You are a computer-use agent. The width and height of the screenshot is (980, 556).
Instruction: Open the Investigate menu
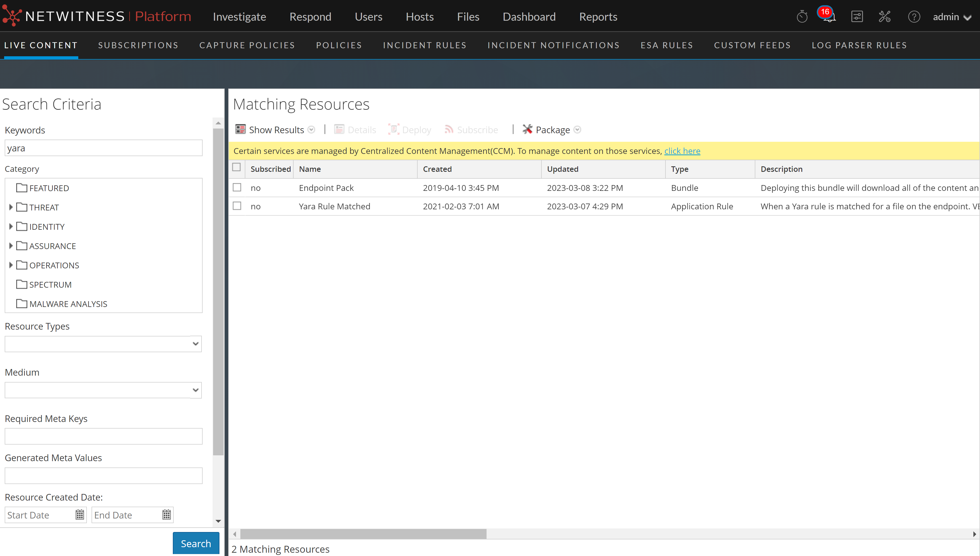(239, 17)
